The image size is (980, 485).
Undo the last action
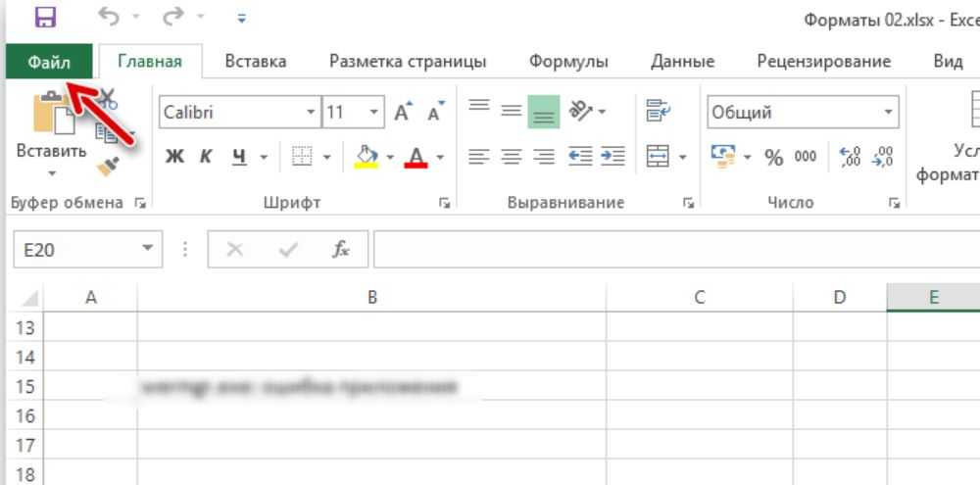(109, 18)
